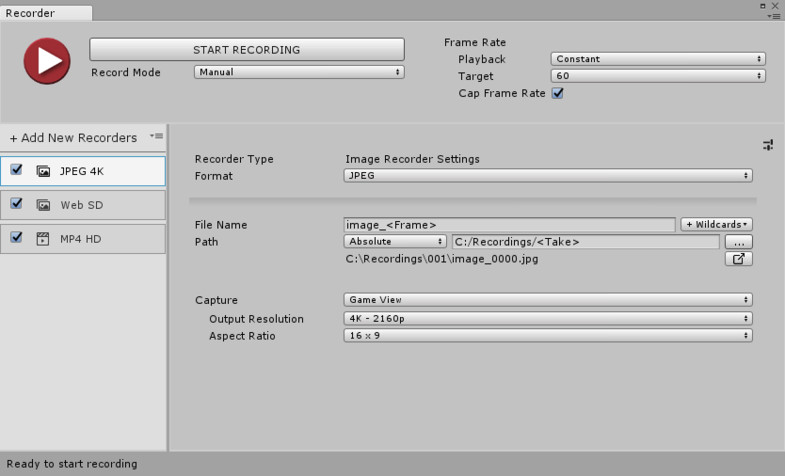Image resolution: width=785 pixels, height=476 pixels.
Task: Click the Web SD image recorder icon
Action: pyautogui.click(x=43, y=205)
